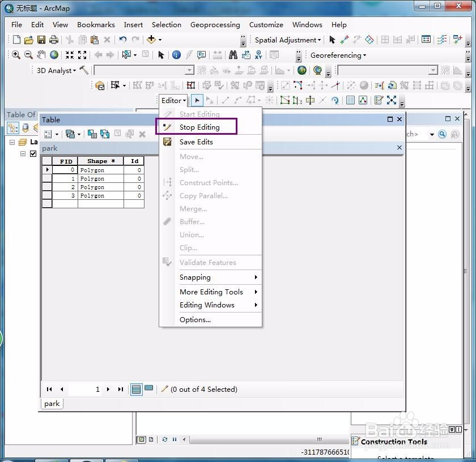The width and height of the screenshot is (476, 462).
Task: Open the Geoprocessing menu
Action: point(215,24)
